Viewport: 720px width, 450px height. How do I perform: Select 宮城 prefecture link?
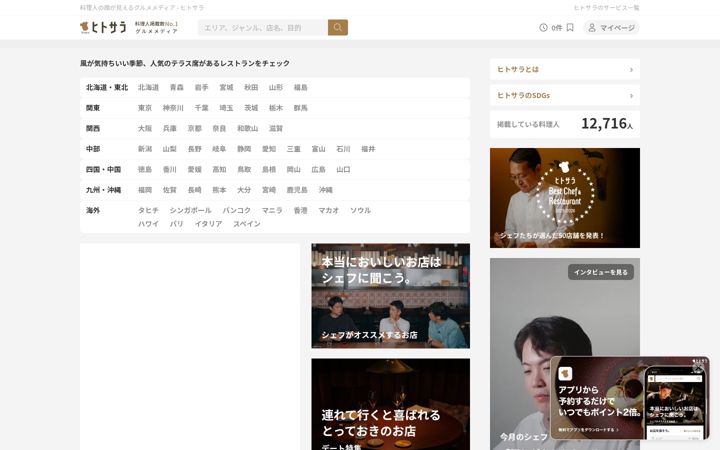226,87
